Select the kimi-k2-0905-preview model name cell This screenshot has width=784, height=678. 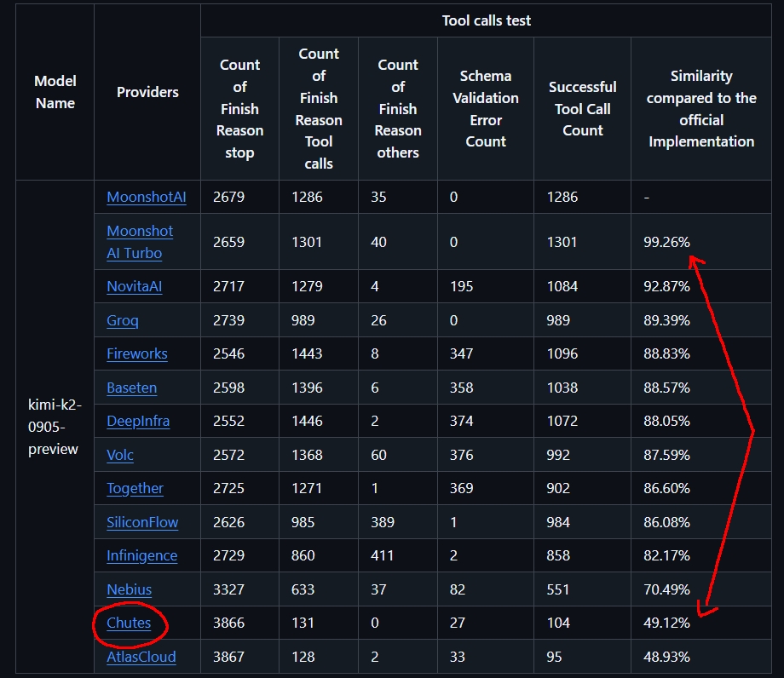tap(55, 427)
